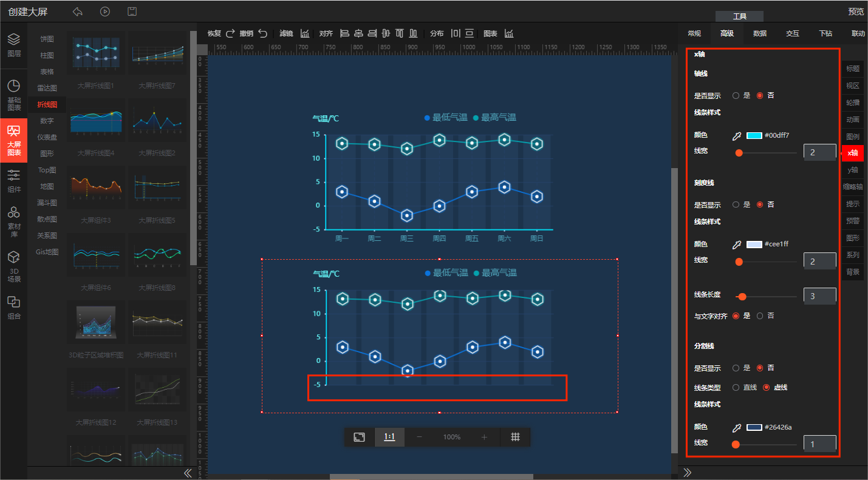The height and width of the screenshot is (480, 868).
Task: Click the 预览 button at top right
Action: (x=856, y=12)
